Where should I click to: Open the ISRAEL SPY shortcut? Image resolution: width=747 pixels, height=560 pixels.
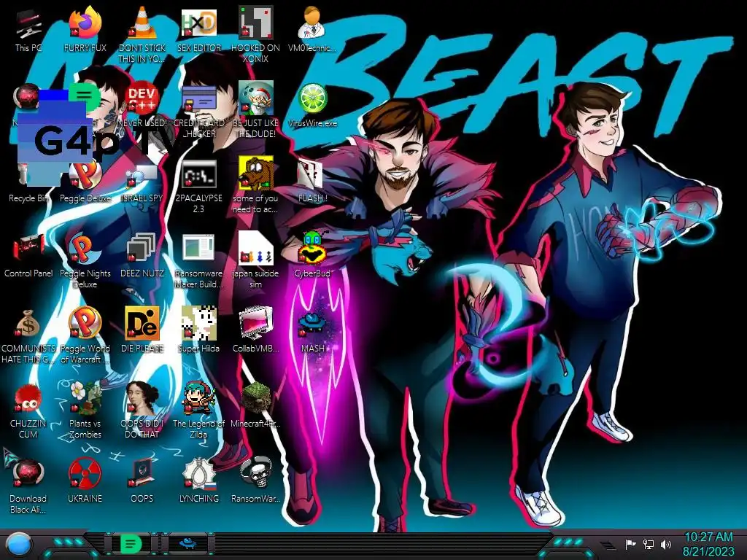(142, 180)
